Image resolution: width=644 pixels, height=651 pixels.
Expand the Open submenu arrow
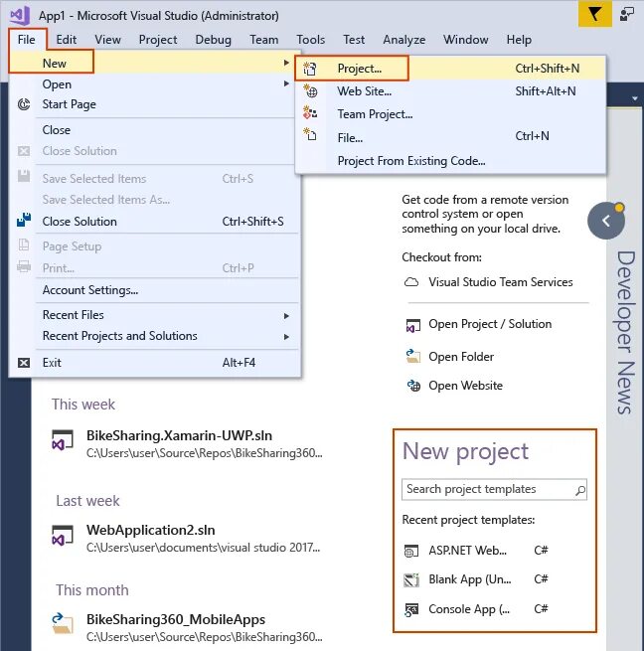[286, 83]
